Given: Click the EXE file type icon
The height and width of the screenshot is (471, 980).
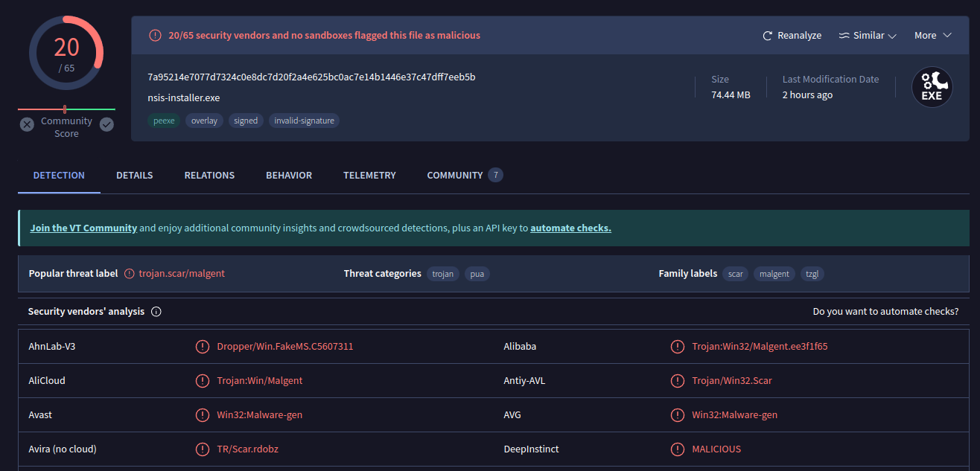Looking at the screenshot, I should coord(932,88).
